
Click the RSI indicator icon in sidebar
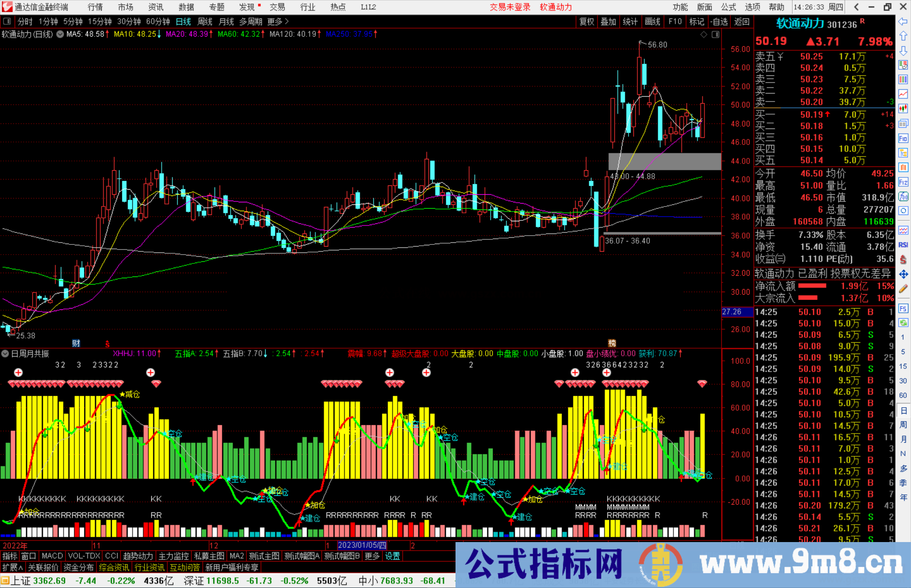(x=903, y=245)
